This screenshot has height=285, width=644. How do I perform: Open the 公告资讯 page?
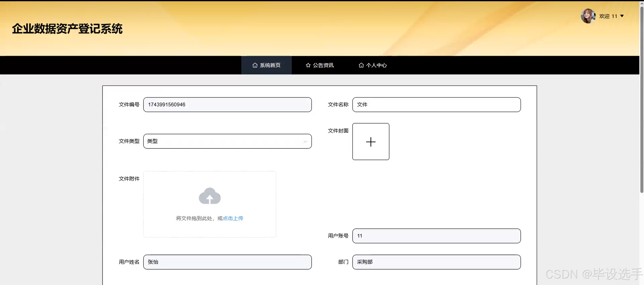click(x=323, y=65)
